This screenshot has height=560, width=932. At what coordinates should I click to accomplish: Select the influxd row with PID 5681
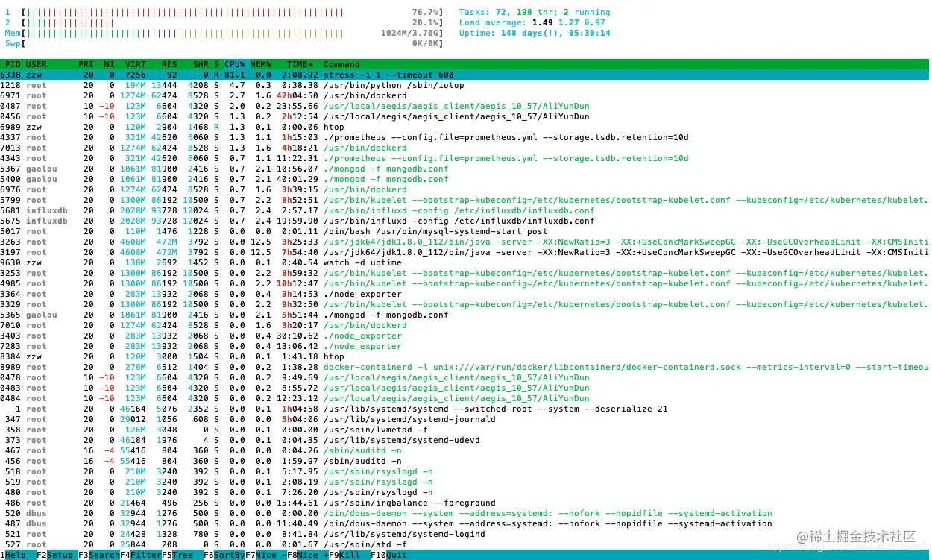pyautogui.click(x=465, y=210)
